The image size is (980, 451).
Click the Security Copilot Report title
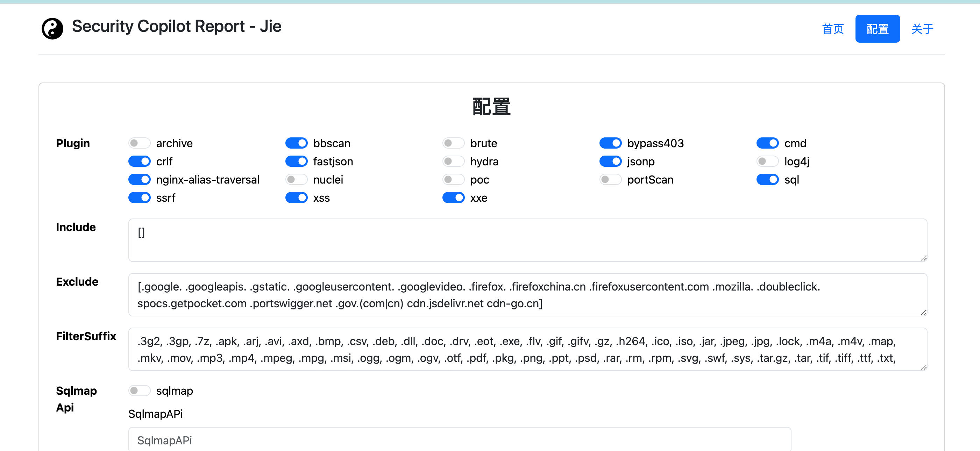pyautogui.click(x=177, y=27)
